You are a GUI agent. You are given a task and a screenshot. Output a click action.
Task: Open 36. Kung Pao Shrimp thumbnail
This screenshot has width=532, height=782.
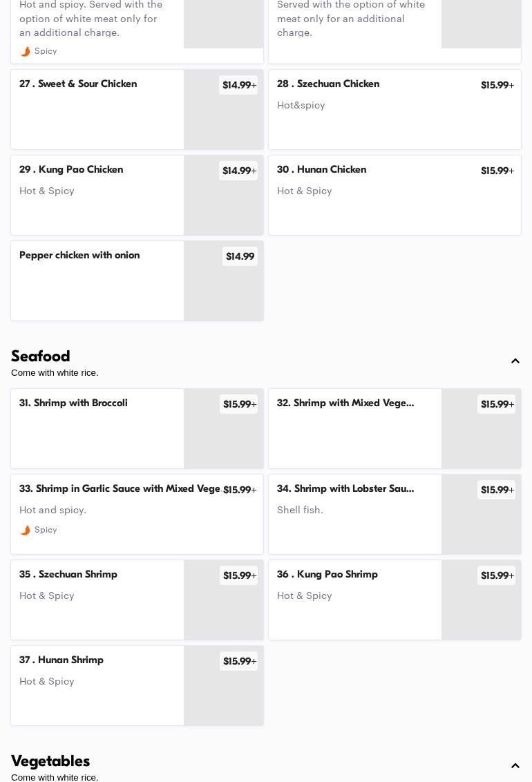click(481, 608)
